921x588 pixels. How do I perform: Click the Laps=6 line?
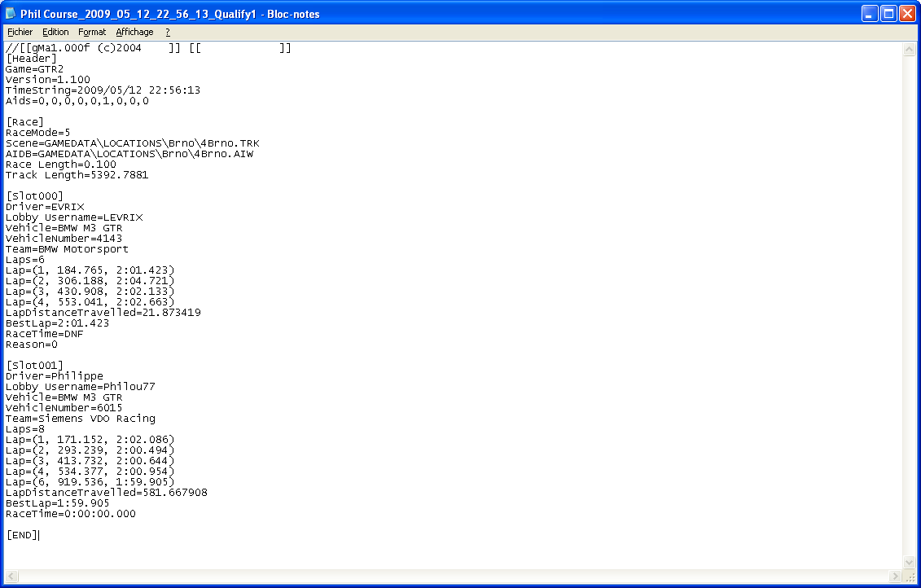24,260
